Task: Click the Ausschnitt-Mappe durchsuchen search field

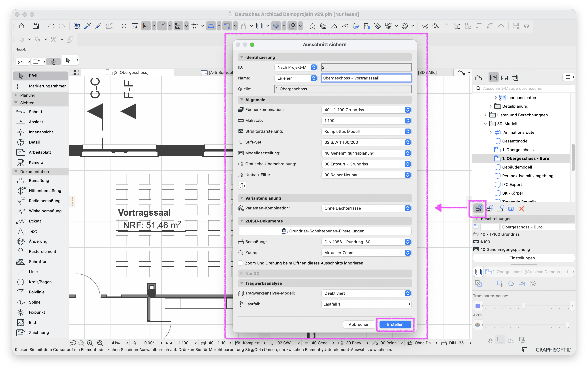Action: point(524,88)
